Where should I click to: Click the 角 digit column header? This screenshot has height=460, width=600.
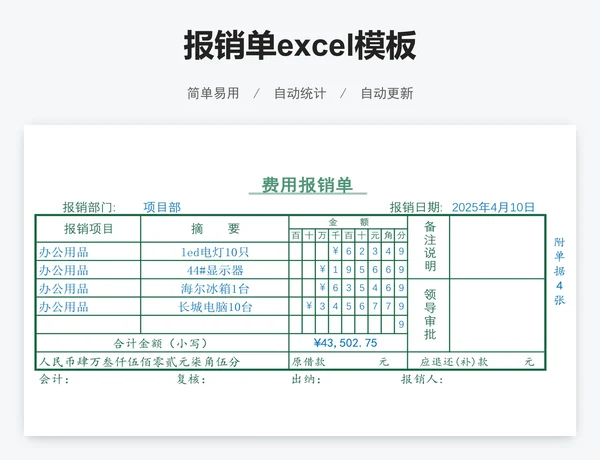388,235
